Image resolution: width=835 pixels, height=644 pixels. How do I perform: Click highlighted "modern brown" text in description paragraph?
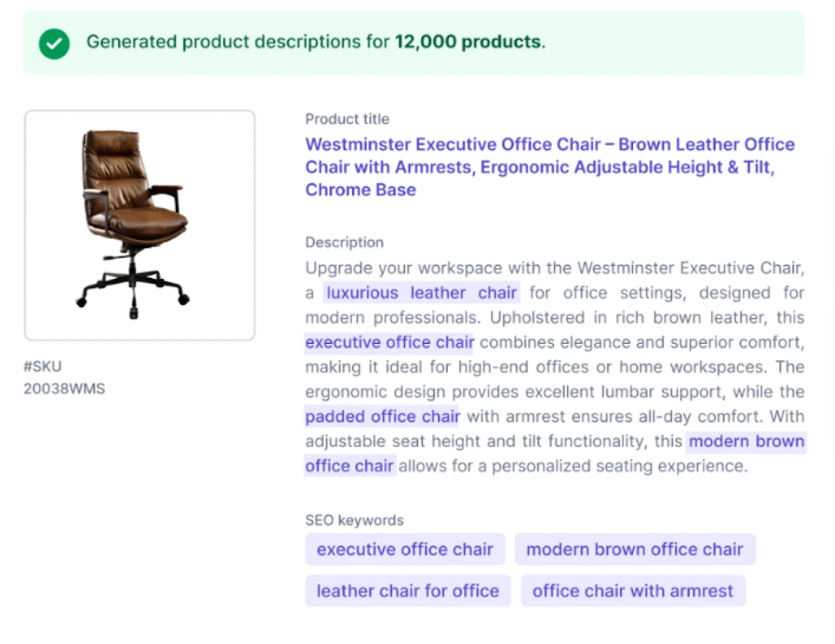tap(746, 441)
